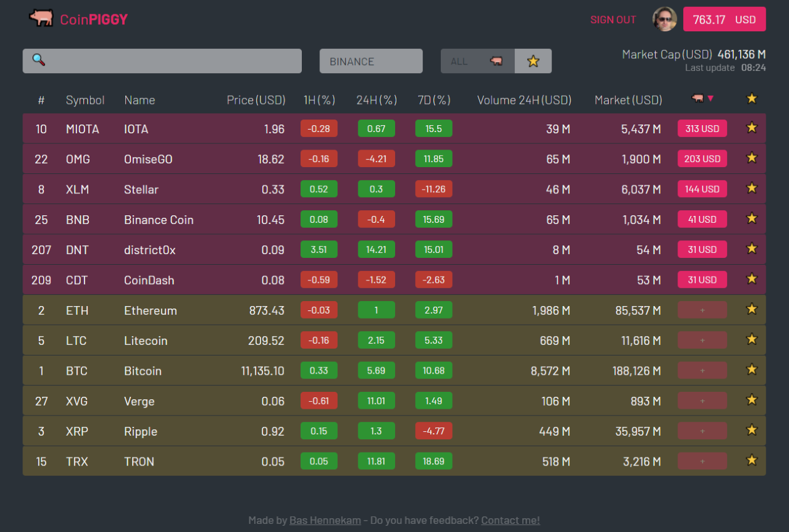Toggle favorite star for TRON row
The width and height of the screenshot is (789, 532).
pyautogui.click(x=752, y=460)
